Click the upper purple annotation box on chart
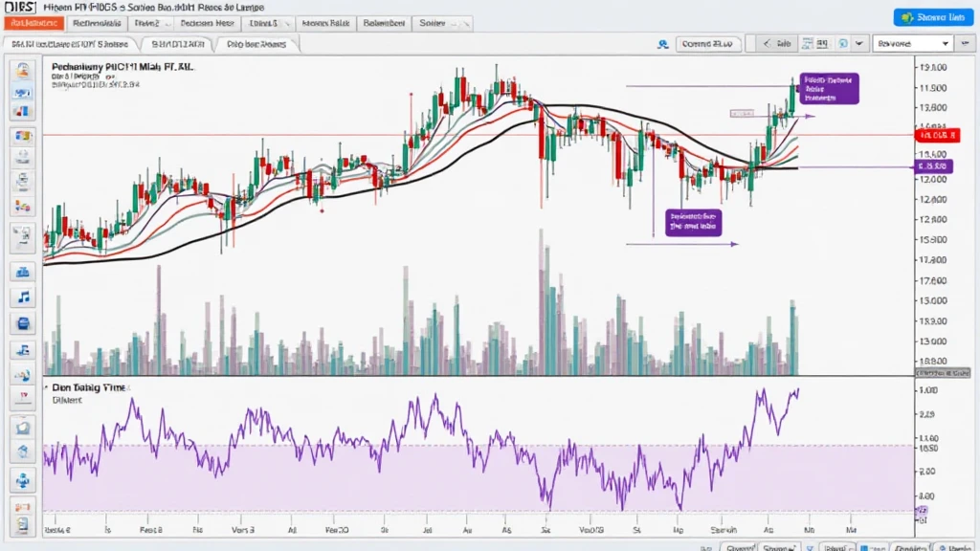This screenshot has width=980, height=551. pyautogui.click(x=829, y=87)
